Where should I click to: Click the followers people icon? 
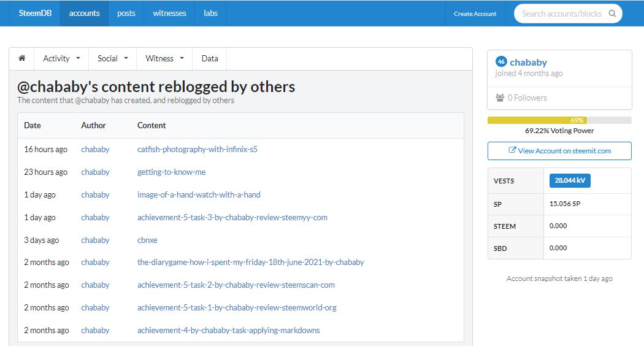coord(500,98)
